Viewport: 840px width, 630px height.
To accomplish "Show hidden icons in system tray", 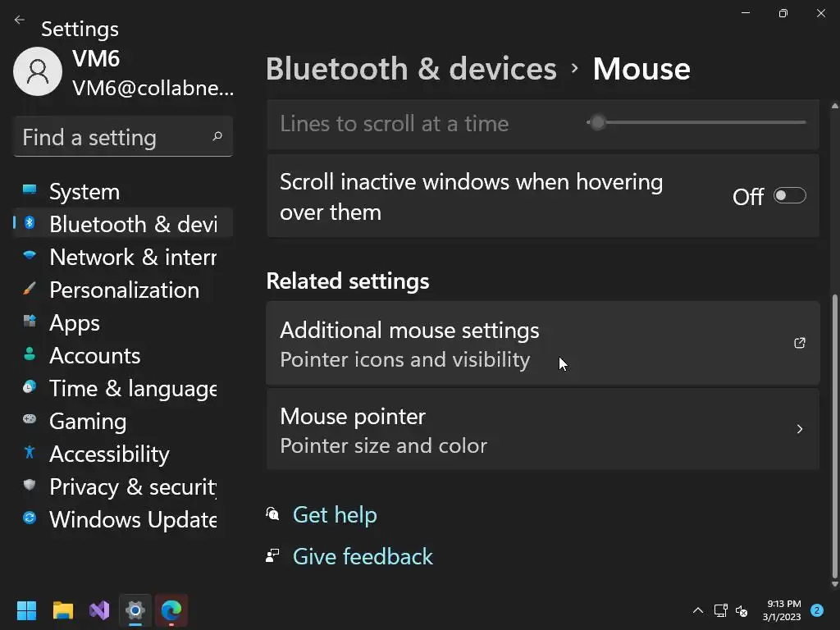I will tap(697, 610).
